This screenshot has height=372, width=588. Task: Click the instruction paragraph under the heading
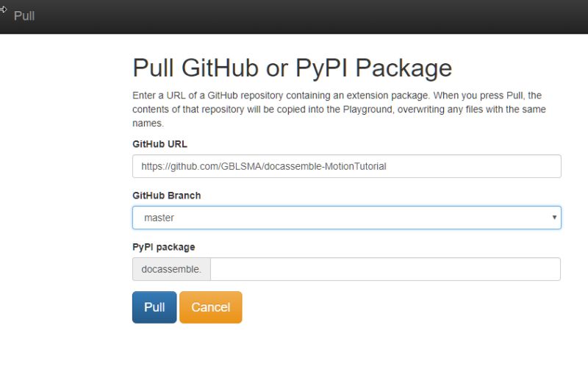pyautogui.click(x=339, y=109)
